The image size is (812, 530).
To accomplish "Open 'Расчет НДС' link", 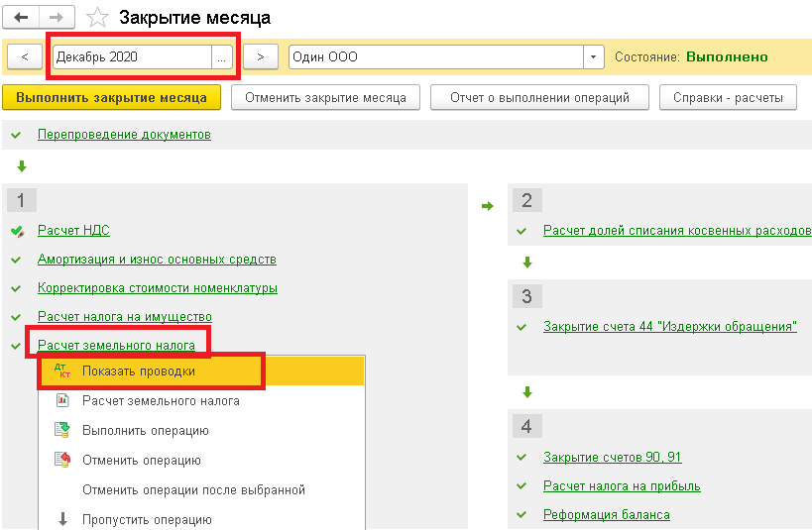I will (73, 230).
